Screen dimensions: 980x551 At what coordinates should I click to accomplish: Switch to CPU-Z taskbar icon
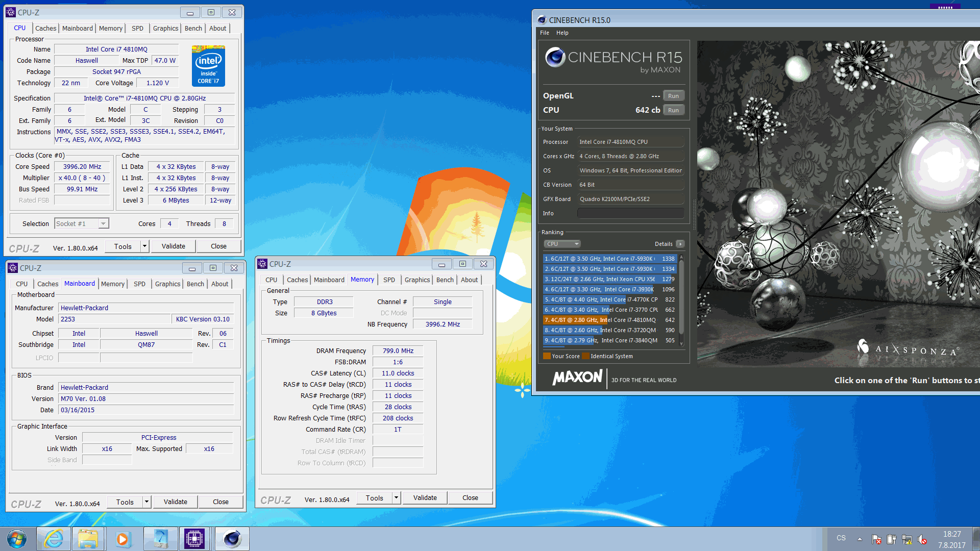pyautogui.click(x=194, y=539)
